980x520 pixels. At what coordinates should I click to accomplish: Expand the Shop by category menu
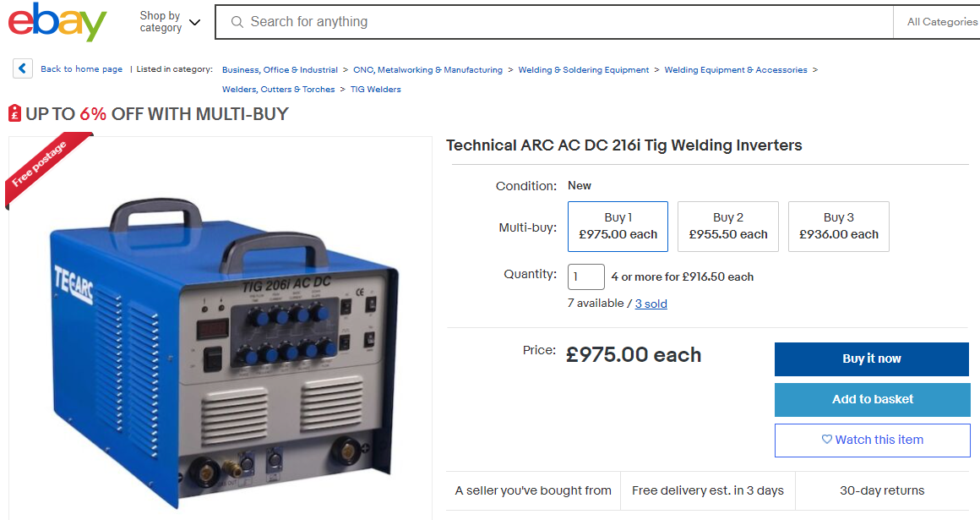click(x=170, y=22)
